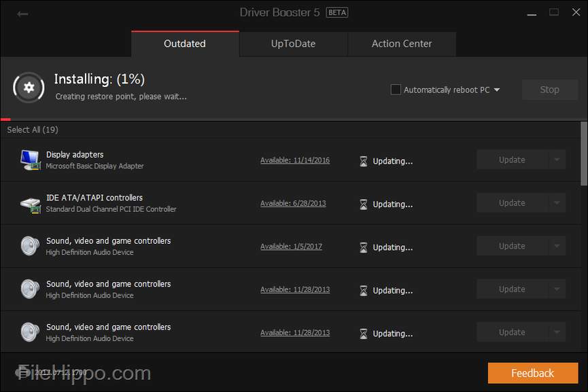Minimize the Driver Booster window
This screenshot has width=588, height=392.
532,14
